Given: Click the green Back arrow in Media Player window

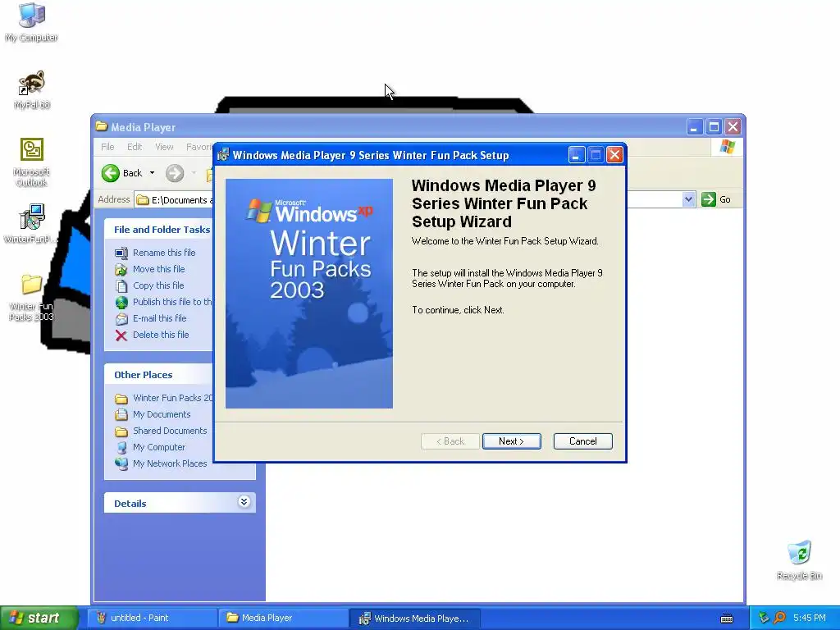Looking at the screenshot, I should pos(111,173).
